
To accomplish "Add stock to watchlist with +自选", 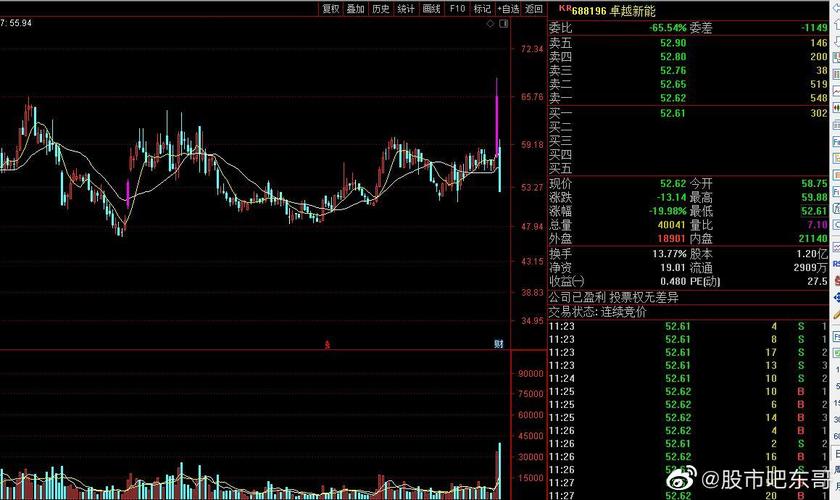I will [508, 9].
